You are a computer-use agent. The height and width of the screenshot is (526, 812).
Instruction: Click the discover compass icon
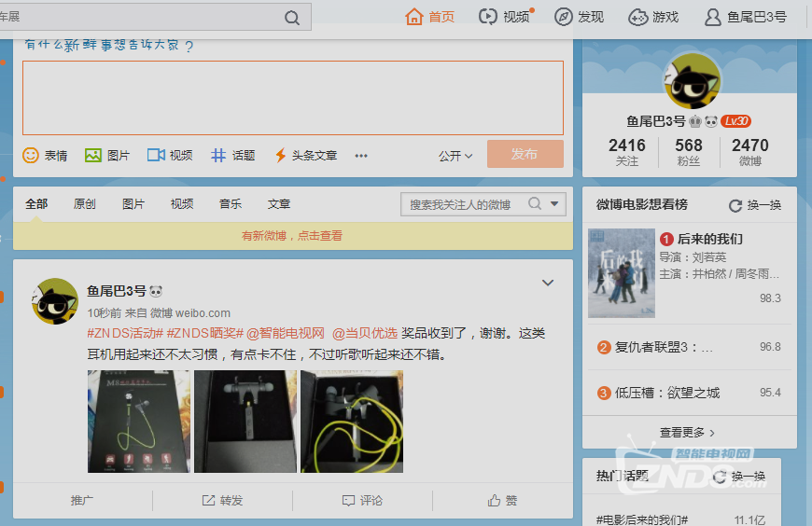coord(563,17)
